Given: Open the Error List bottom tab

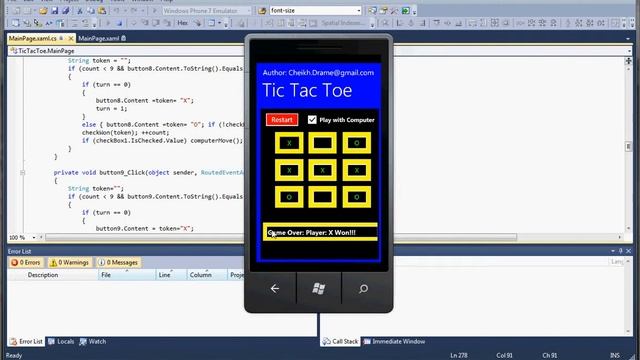Looking at the screenshot, I should click(27, 342).
